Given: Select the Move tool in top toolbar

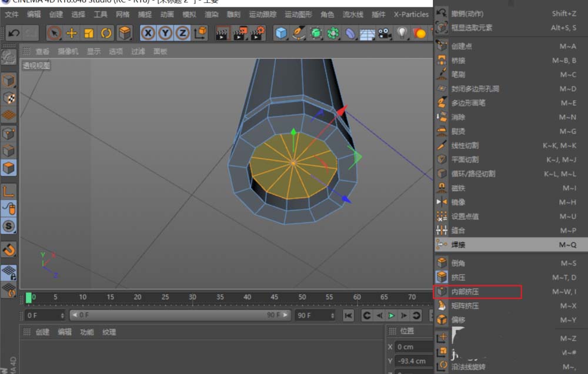Looking at the screenshot, I should (72, 34).
